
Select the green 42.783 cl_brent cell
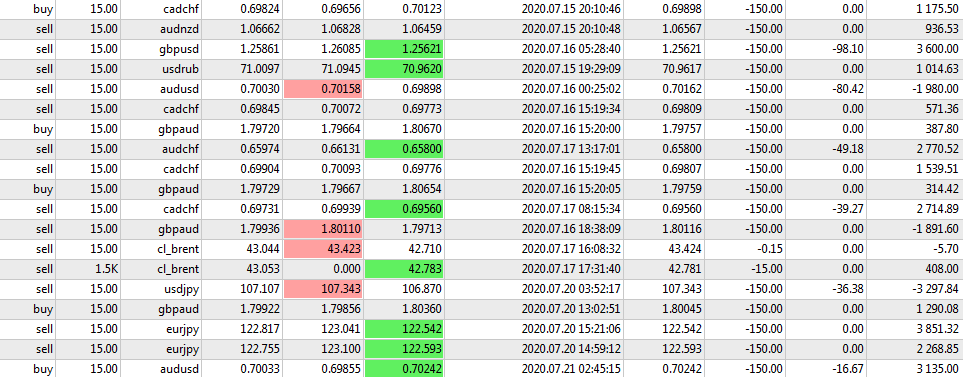pyautogui.click(x=404, y=269)
